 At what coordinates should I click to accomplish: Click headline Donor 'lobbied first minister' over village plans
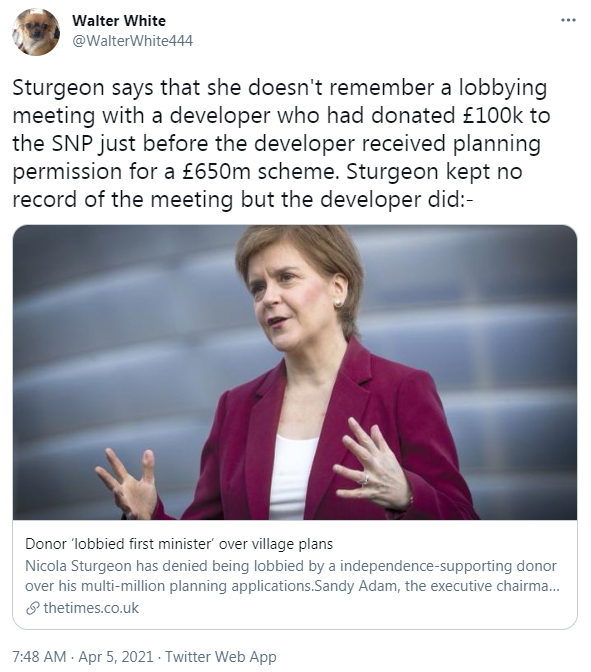click(179, 544)
